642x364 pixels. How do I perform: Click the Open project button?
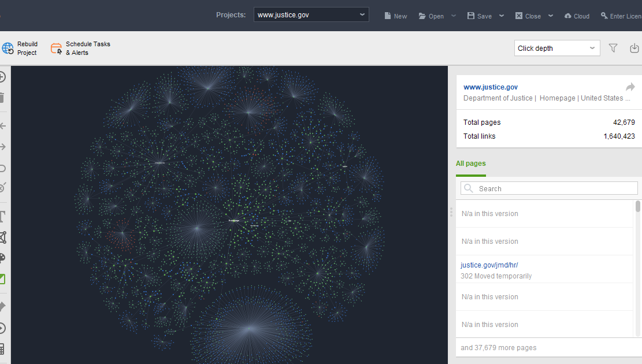click(x=431, y=16)
